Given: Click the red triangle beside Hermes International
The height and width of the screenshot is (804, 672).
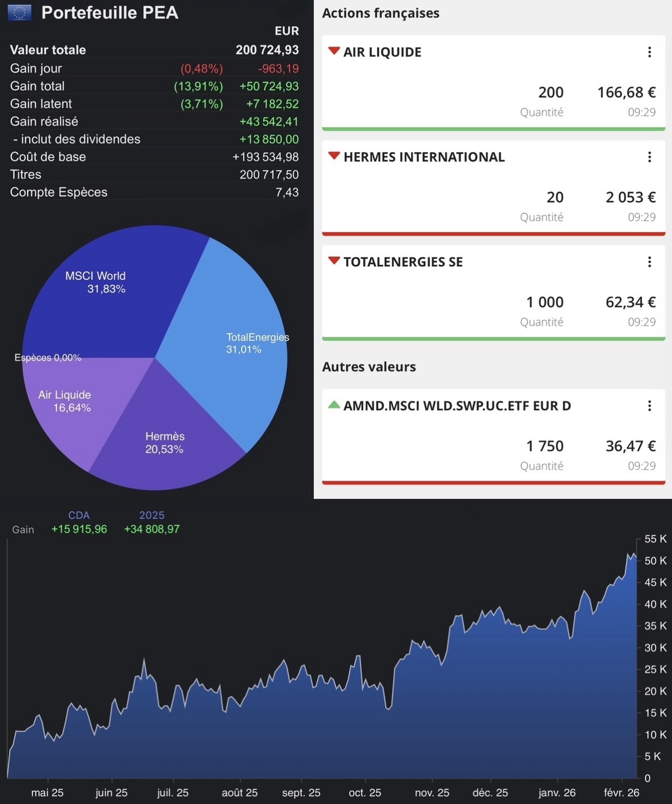Looking at the screenshot, I should (334, 156).
